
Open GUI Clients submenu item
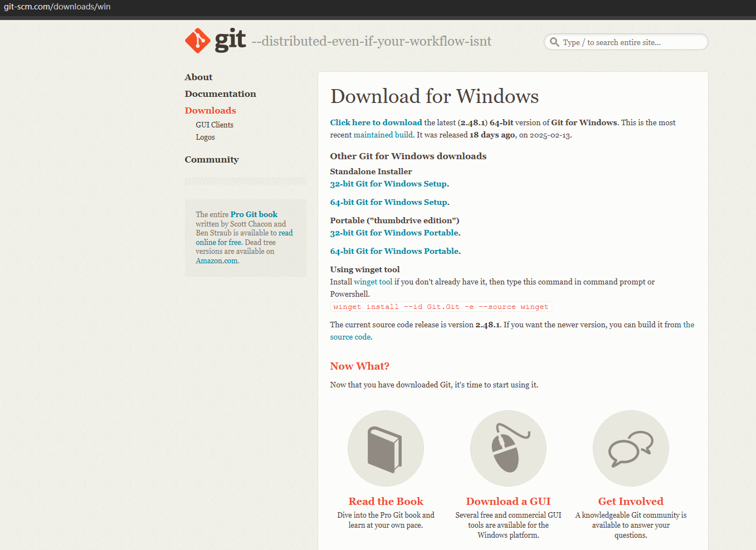(x=214, y=125)
